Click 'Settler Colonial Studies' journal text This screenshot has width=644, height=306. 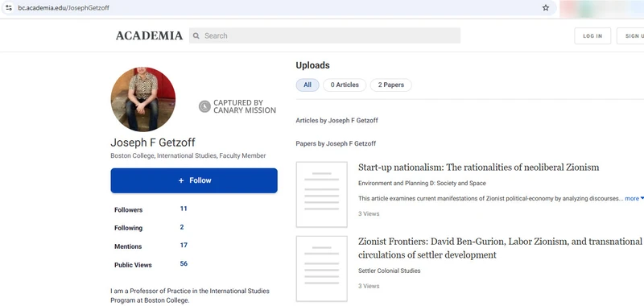389,271
